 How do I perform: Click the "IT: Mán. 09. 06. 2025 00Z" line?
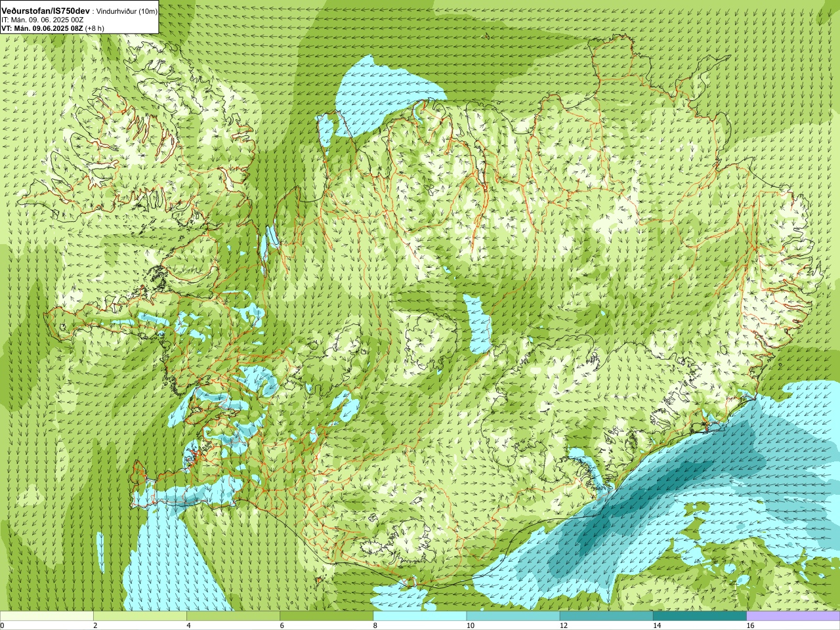coord(42,20)
